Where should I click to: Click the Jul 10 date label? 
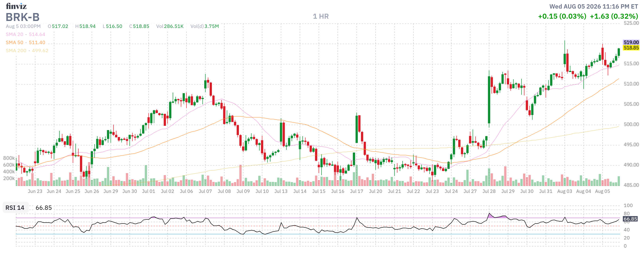(x=262, y=192)
